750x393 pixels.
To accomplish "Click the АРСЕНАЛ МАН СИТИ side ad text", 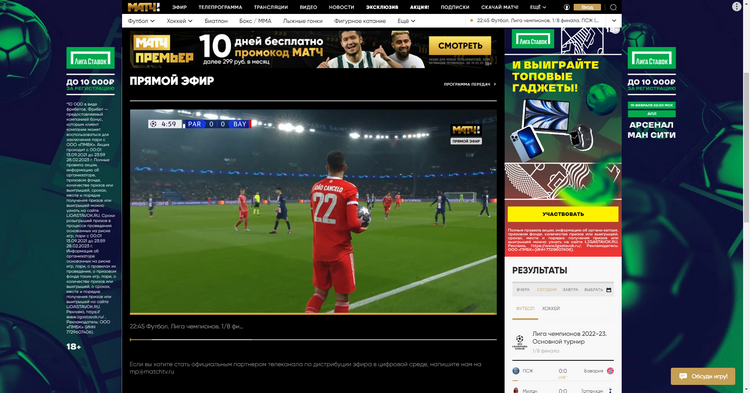I will click(x=651, y=130).
